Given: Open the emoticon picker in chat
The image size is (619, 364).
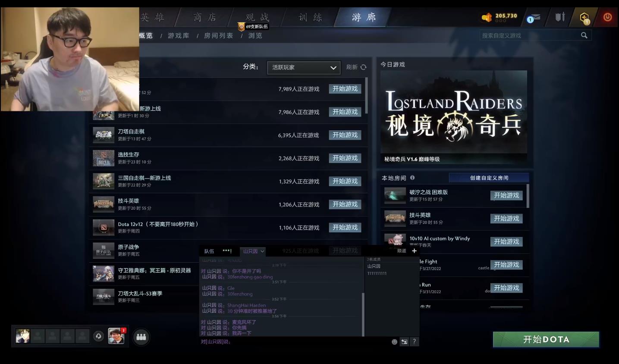Looking at the screenshot, I should click(x=394, y=342).
